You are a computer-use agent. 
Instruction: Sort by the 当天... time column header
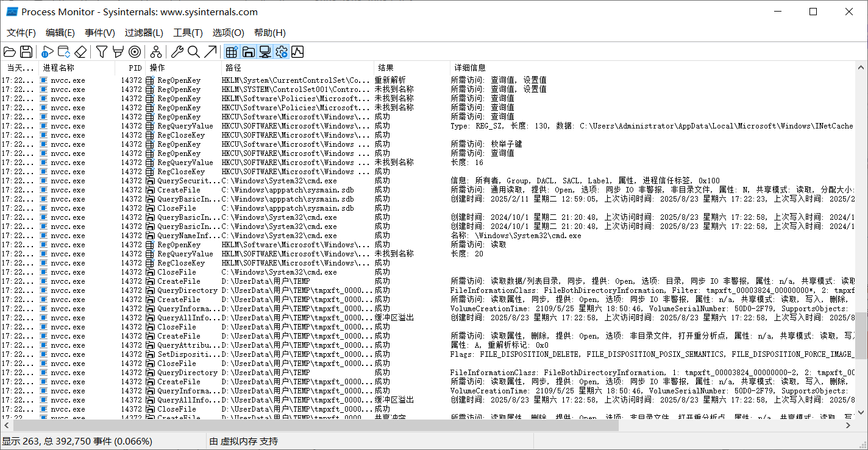click(20, 68)
